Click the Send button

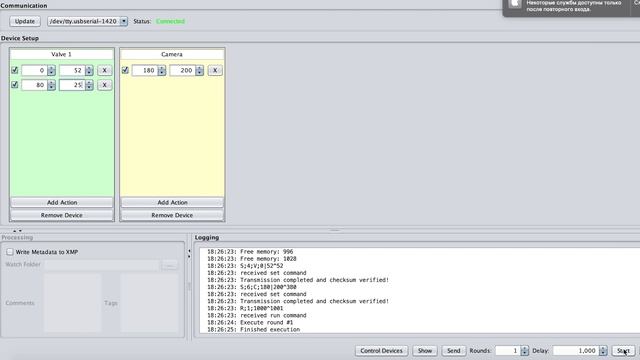(x=453, y=351)
